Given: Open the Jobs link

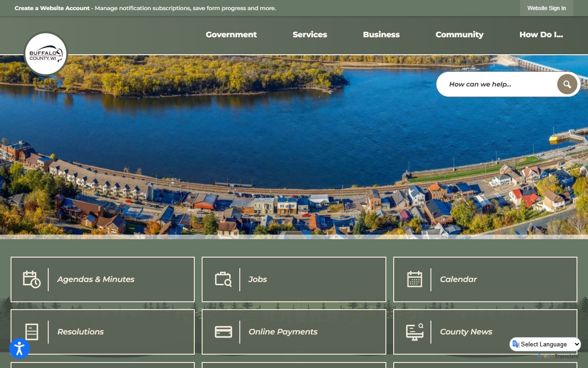Looking at the screenshot, I should (x=294, y=279).
